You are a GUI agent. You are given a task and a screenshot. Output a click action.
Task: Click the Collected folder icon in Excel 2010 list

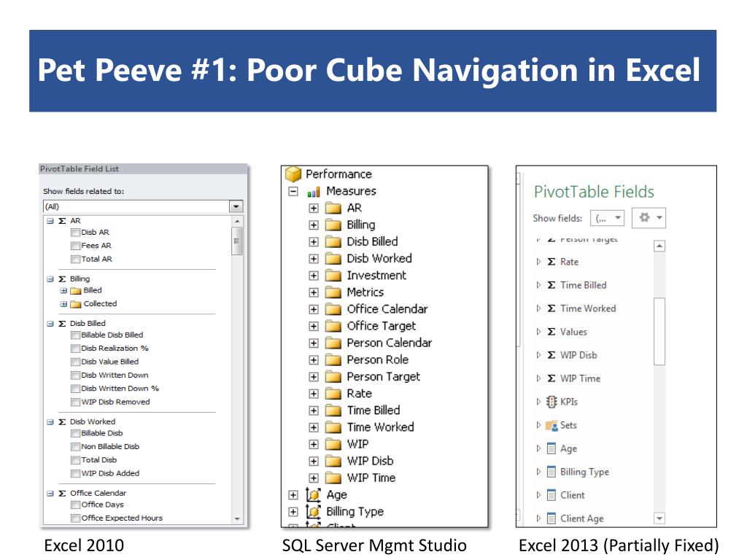(76, 304)
